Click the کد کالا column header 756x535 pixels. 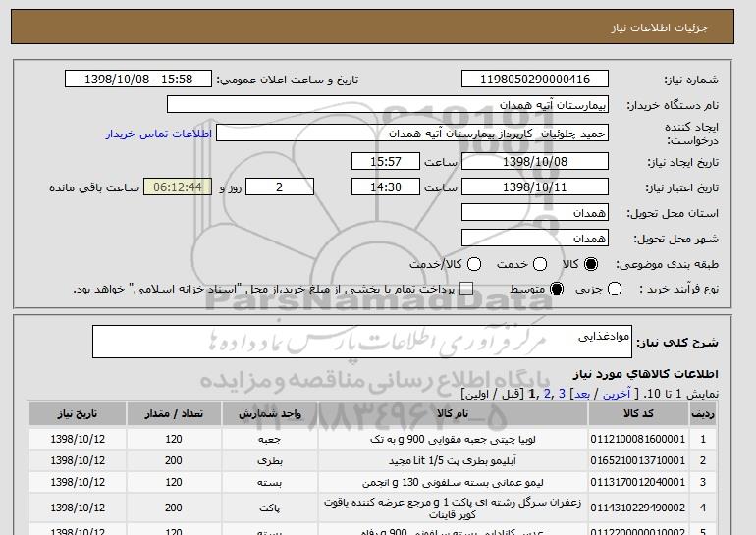pyautogui.click(x=638, y=414)
